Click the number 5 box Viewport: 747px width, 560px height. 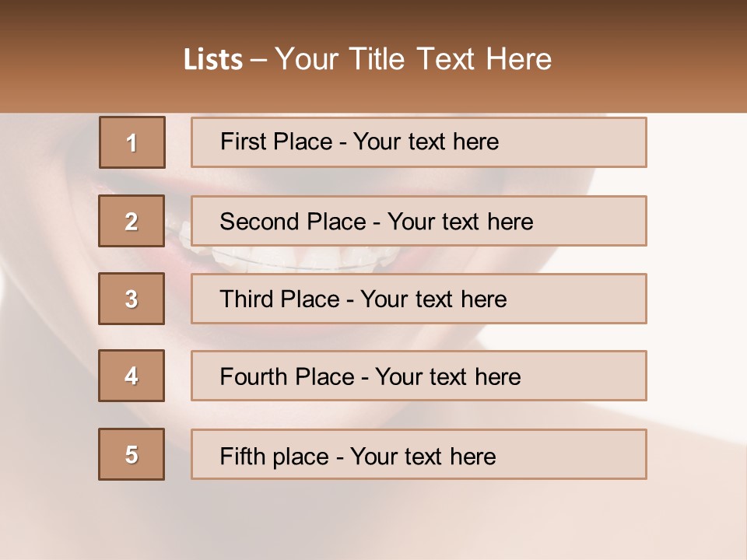click(132, 454)
